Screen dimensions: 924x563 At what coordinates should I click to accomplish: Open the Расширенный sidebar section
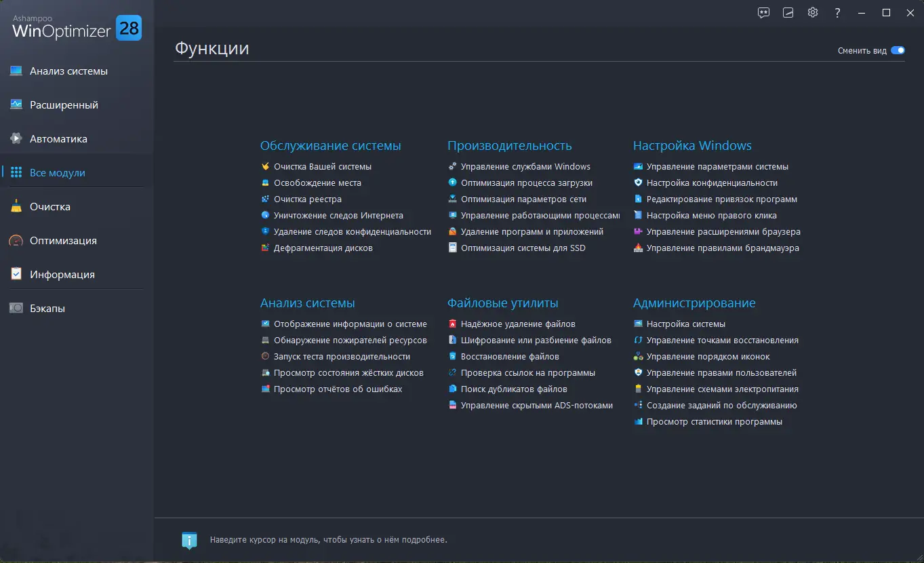pyautogui.click(x=64, y=105)
